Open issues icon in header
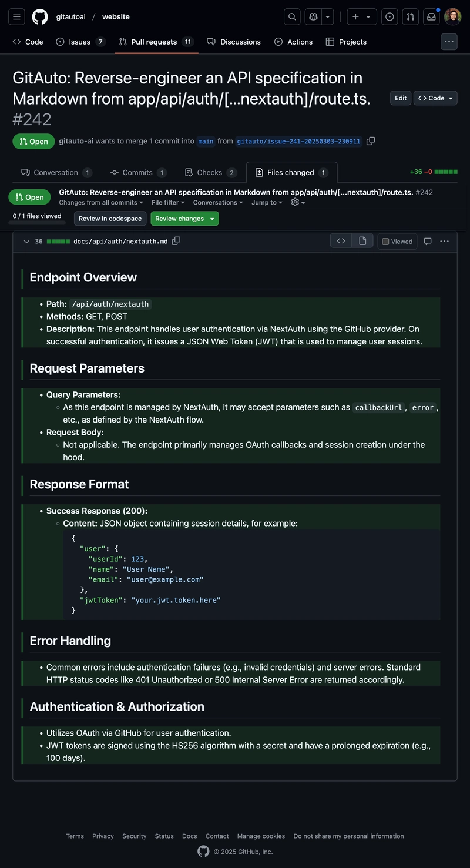 click(390, 16)
